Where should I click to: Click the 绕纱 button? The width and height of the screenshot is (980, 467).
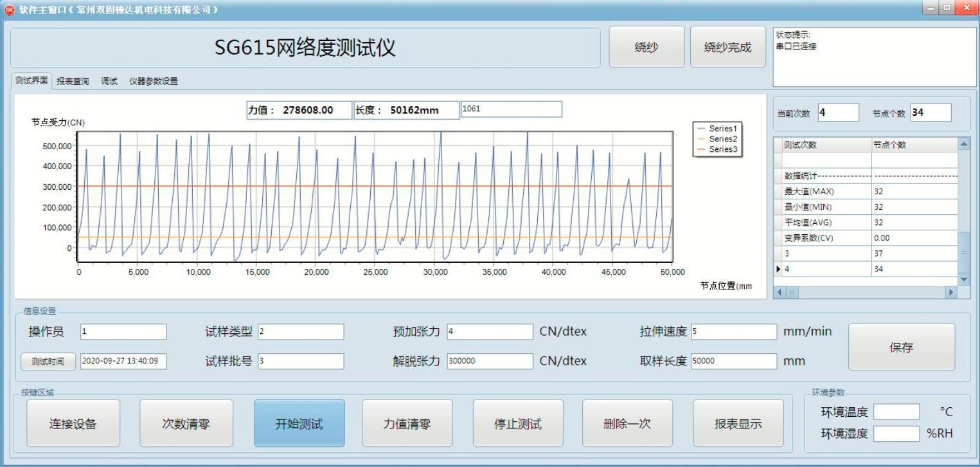(x=646, y=47)
